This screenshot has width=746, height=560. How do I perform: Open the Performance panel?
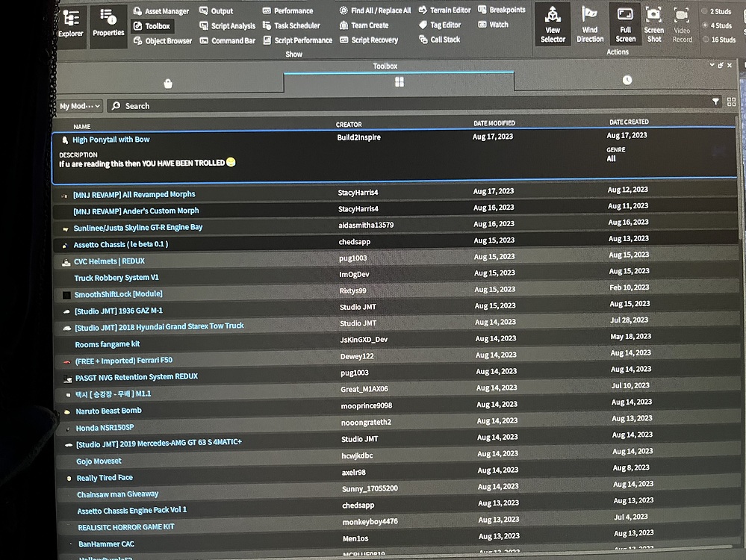287,10
